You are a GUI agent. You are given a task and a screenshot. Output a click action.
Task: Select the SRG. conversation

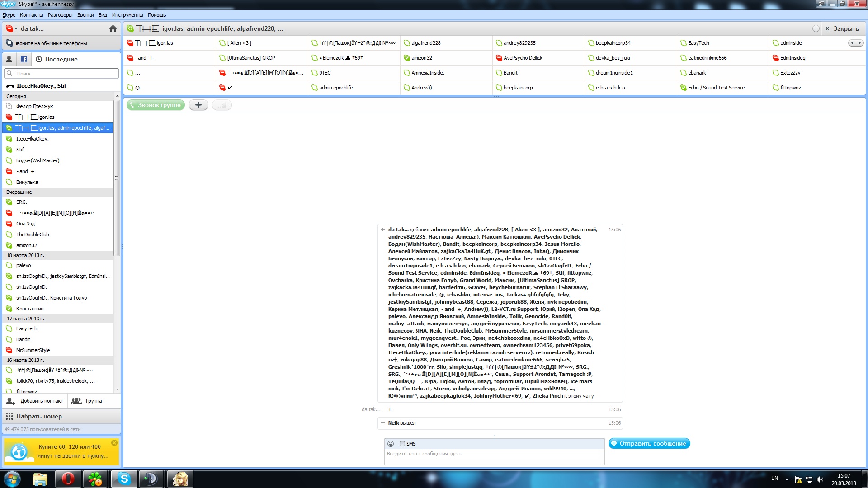click(x=58, y=202)
